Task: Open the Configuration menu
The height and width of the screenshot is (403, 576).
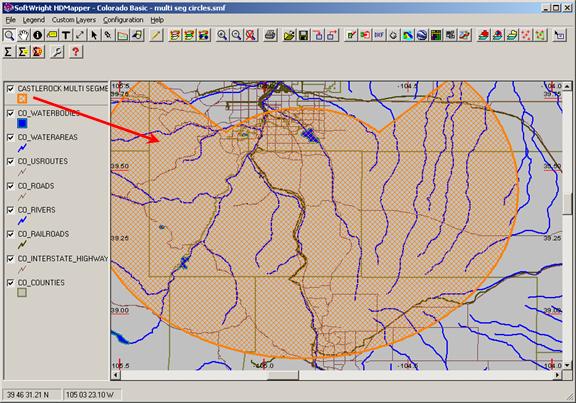Action: click(123, 20)
